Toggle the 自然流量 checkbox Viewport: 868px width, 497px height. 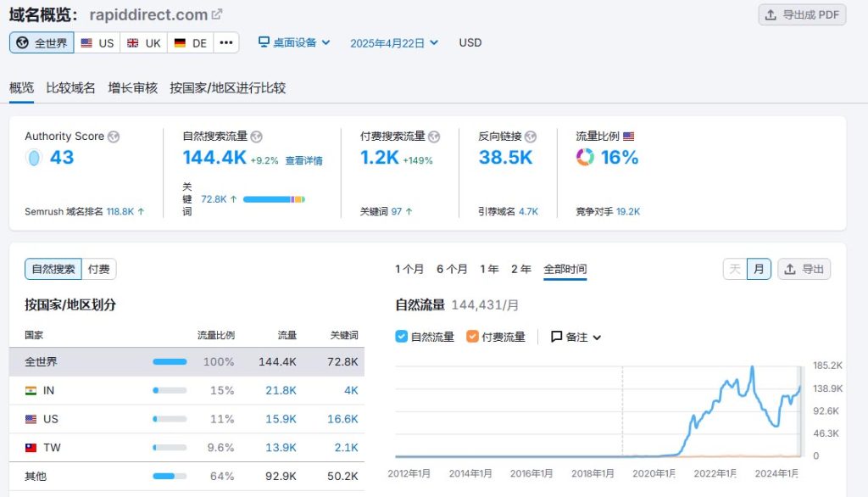[x=401, y=337]
